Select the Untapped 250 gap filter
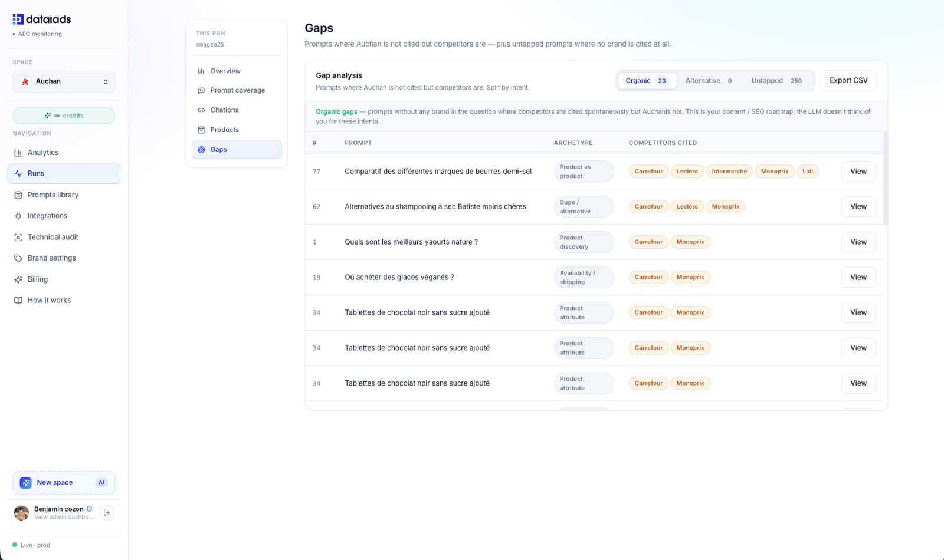Viewport: 944px width, 560px height. pyautogui.click(x=776, y=81)
